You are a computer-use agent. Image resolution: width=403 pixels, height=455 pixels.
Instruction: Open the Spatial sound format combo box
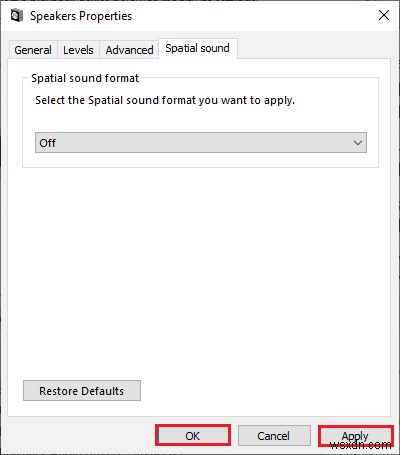pos(201,143)
